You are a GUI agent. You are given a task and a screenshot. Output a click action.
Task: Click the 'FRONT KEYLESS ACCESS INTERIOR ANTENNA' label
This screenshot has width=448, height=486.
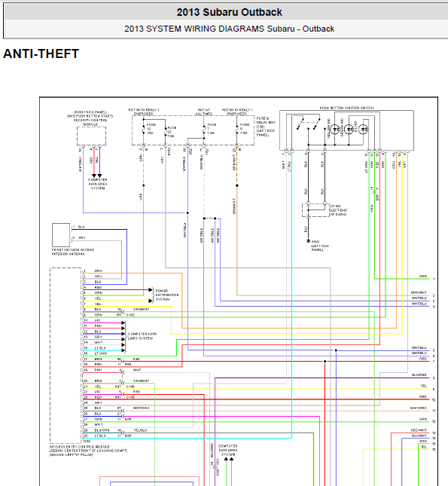point(73,252)
